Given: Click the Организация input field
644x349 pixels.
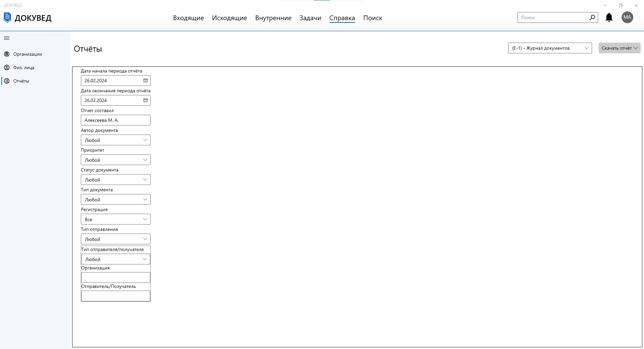Looking at the screenshot, I should tap(116, 278).
